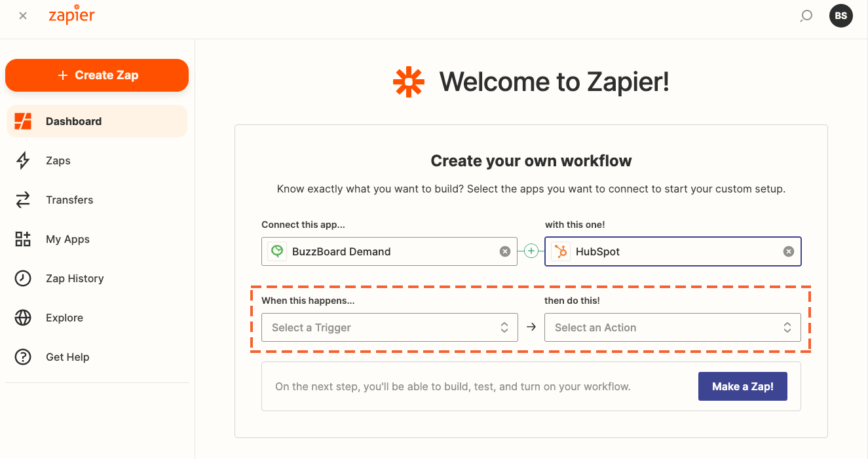868x459 pixels.
Task: Click the Zapier logo
Action: point(71,15)
